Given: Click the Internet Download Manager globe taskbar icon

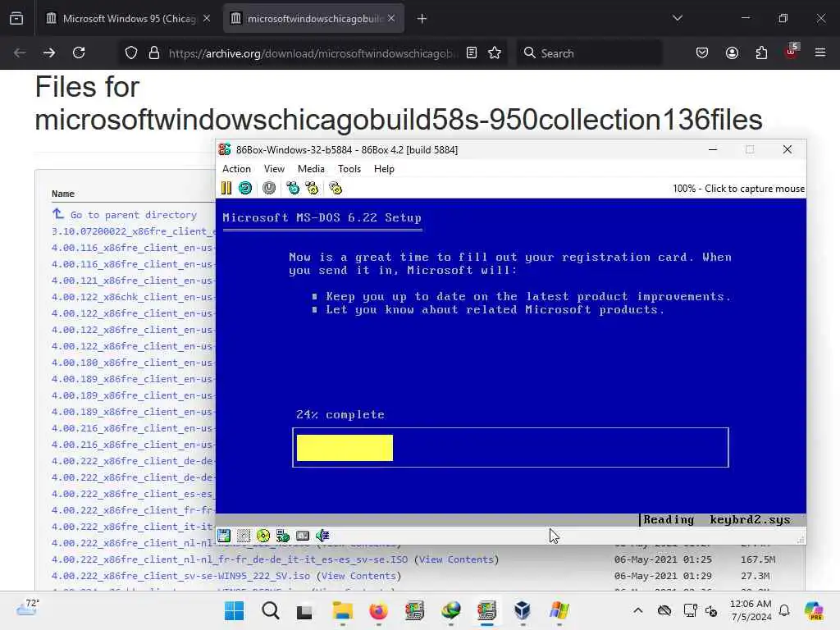Looking at the screenshot, I should click(x=451, y=610).
